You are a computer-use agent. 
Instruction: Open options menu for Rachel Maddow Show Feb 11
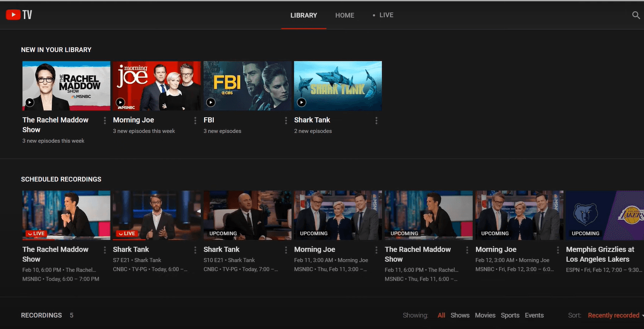[x=467, y=250]
